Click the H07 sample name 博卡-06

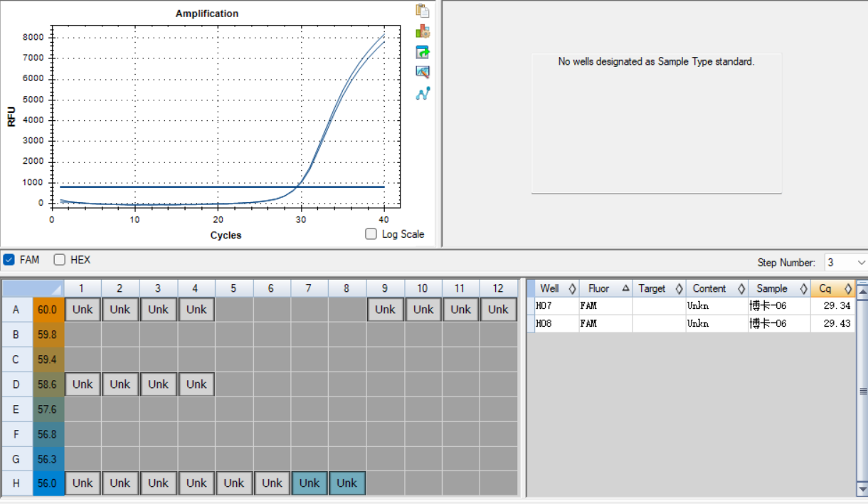[x=768, y=306]
